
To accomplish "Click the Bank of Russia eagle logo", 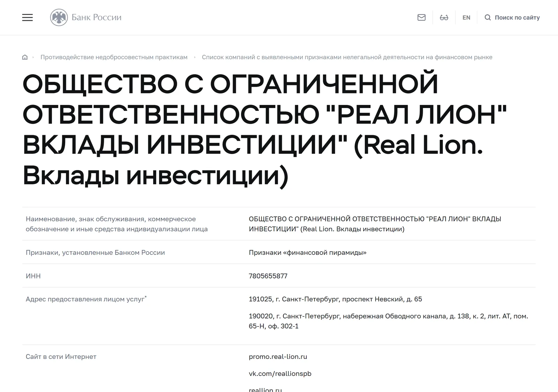I will 59,17.
